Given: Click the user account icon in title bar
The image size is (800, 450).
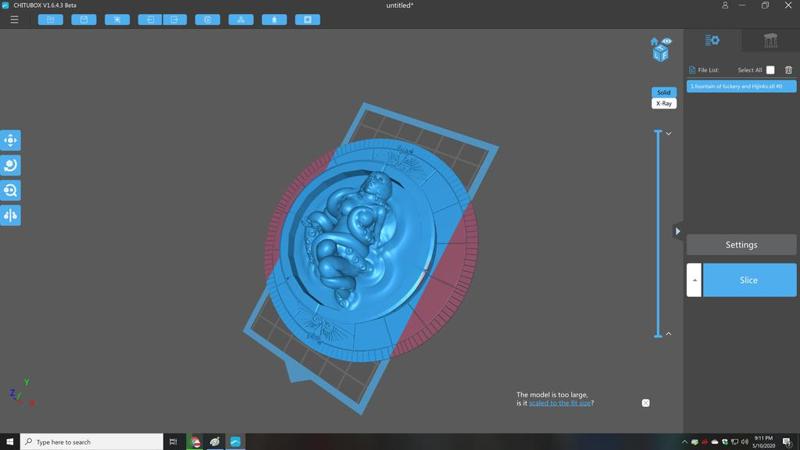Looking at the screenshot, I should point(724,5).
